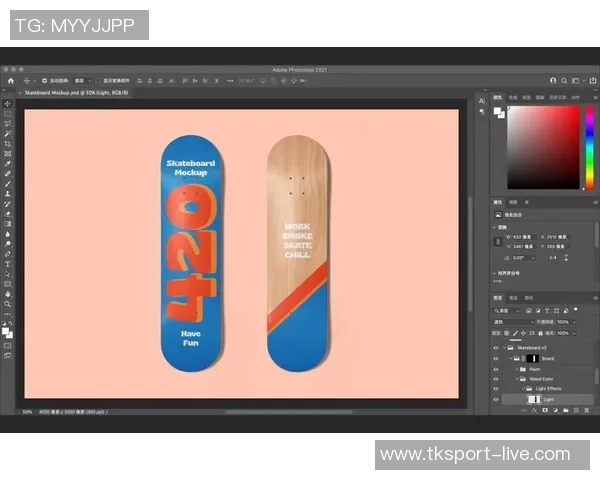Viewport: 600px width, 480px height.
Task: Toggle the Auto-Select checkbox in options bar
Action: coord(42,80)
